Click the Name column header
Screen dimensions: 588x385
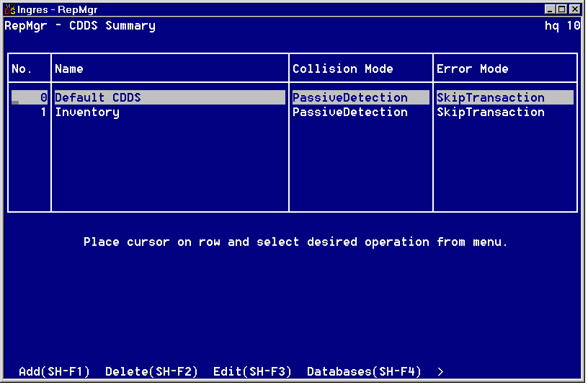69,69
